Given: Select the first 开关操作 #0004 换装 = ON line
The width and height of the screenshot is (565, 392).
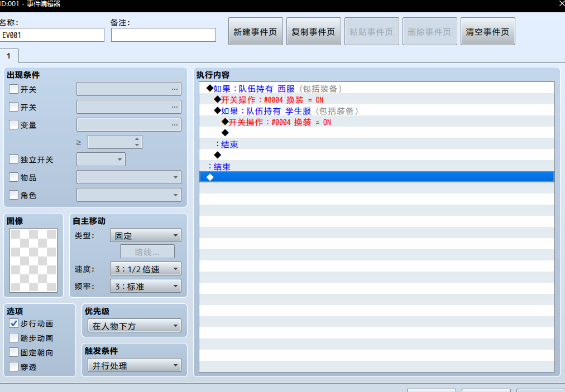Looking at the screenshot, I should (376, 100).
